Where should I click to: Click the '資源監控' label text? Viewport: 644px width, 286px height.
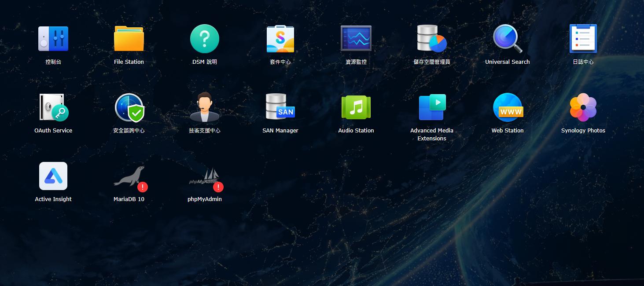pos(356,62)
